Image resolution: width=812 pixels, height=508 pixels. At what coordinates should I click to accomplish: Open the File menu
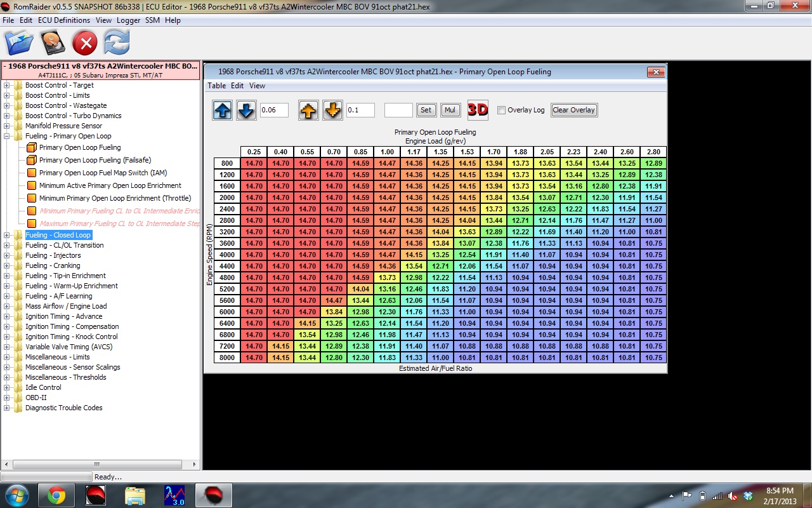(x=8, y=20)
